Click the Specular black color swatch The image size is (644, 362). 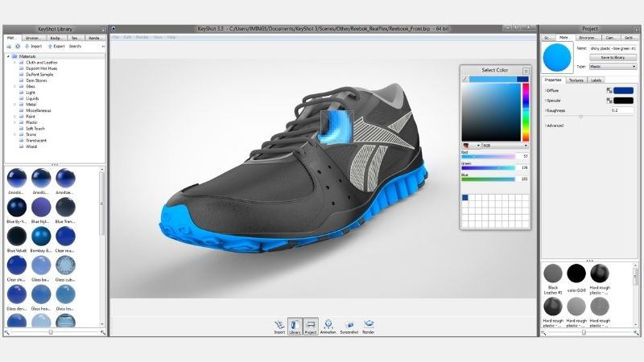(623, 101)
